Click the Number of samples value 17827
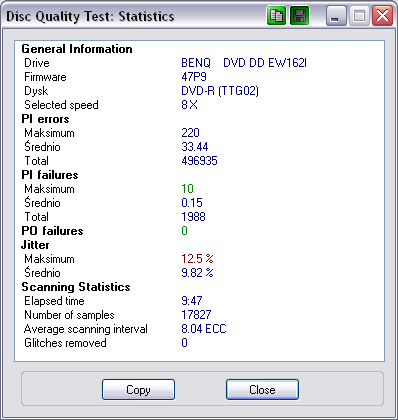This screenshot has height=420, width=398. click(196, 315)
